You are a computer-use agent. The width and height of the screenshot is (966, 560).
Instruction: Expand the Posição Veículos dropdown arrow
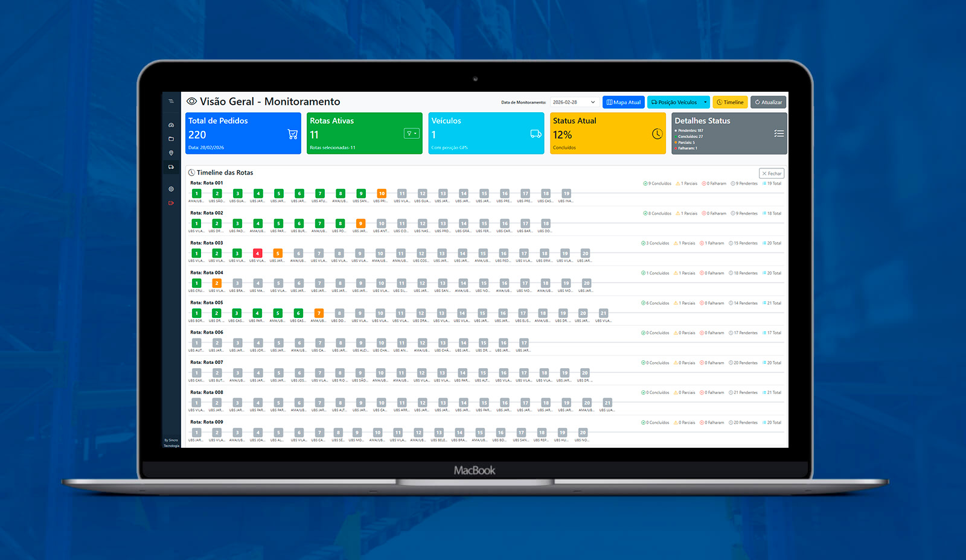tap(705, 103)
